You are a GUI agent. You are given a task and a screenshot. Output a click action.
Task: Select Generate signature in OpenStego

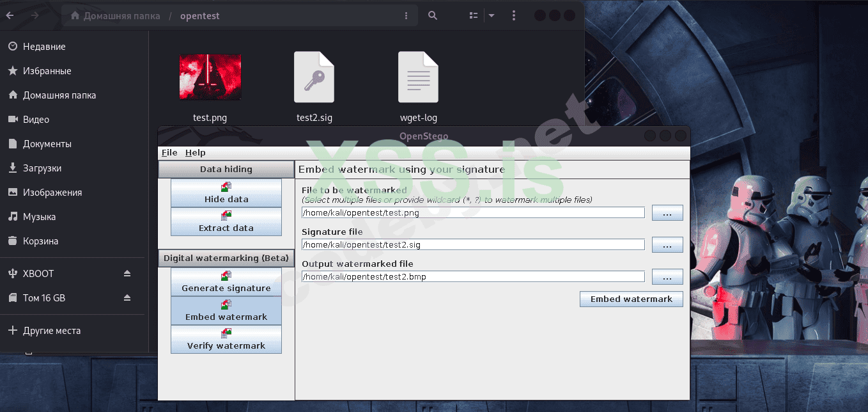click(x=226, y=281)
